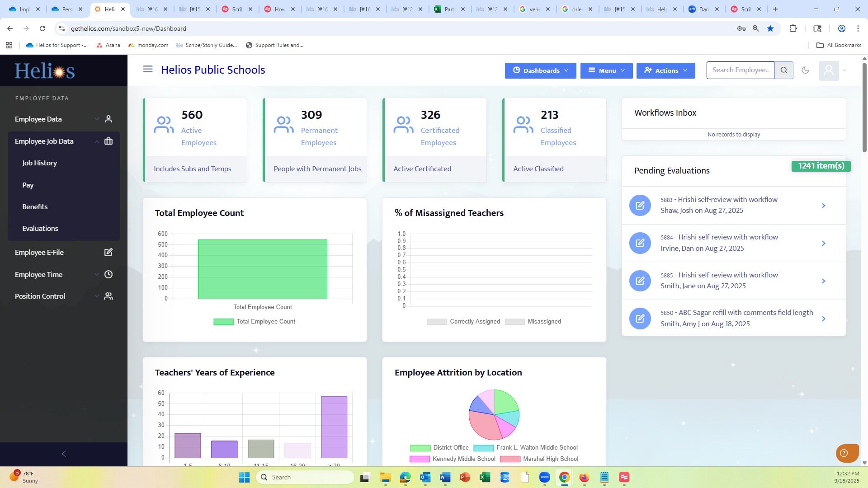Open the orange help question icon
Screen dimensions: 868x488
tap(844, 453)
